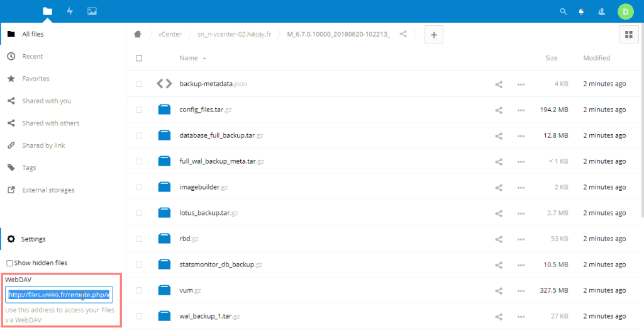The image size is (644, 330).
Task: Open more actions for config_files.tar.gz
Action: 521,110
